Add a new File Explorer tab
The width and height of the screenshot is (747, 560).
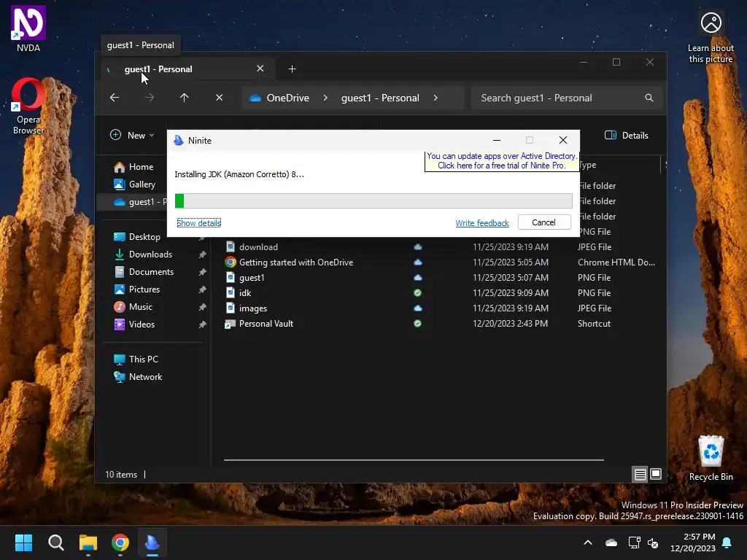[x=292, y=69]
